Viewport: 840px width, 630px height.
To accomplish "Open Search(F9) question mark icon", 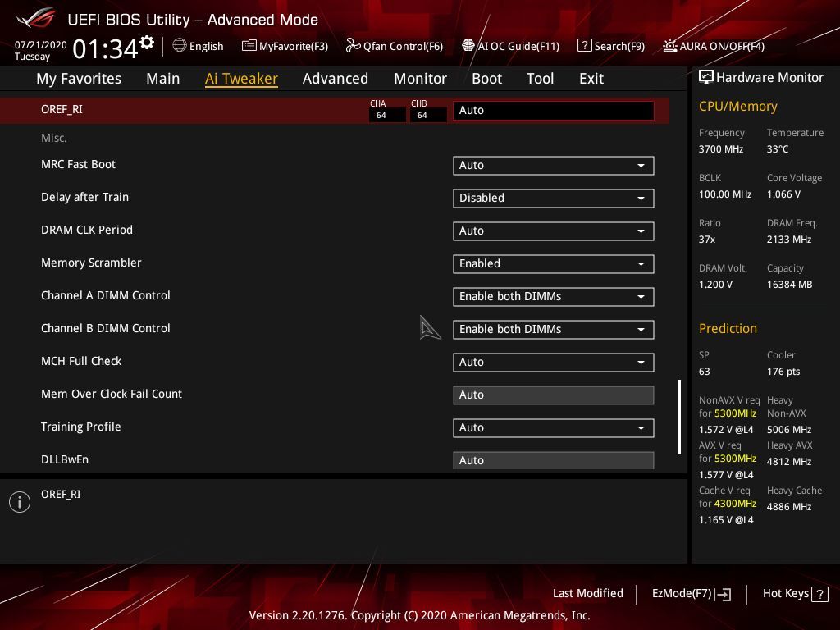I will click(584, 46).
